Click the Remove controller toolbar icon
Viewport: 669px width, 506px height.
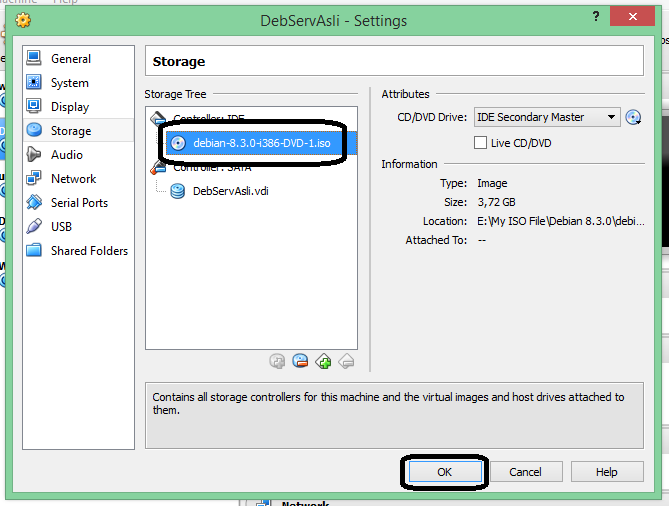(346, 362)
